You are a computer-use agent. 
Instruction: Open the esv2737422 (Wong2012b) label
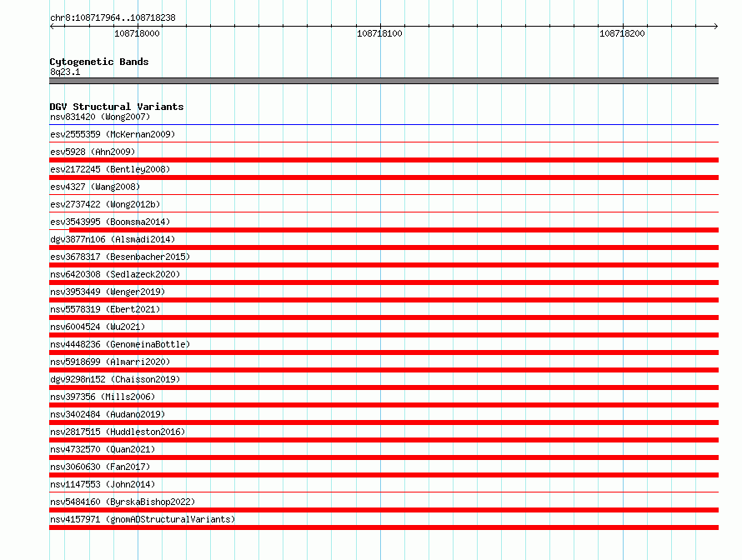(105, 204)
